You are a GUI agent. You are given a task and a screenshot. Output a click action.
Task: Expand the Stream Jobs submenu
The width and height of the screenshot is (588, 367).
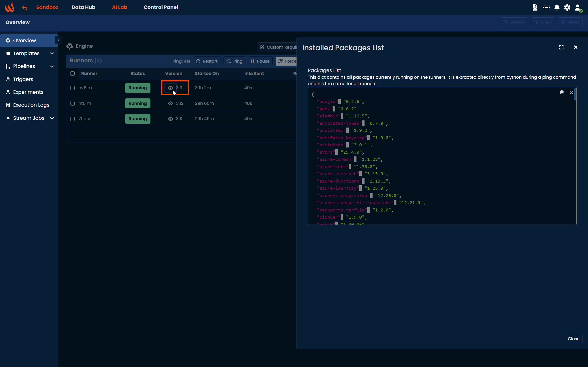tap(52, 118)
